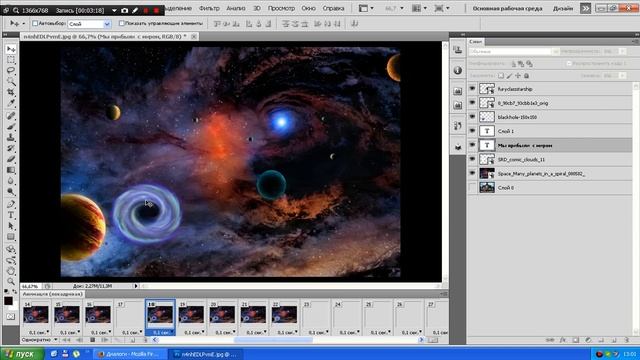Select the Magic Wand tool
Viewport: 640px width, 360px height.
[x=11, y=82]
